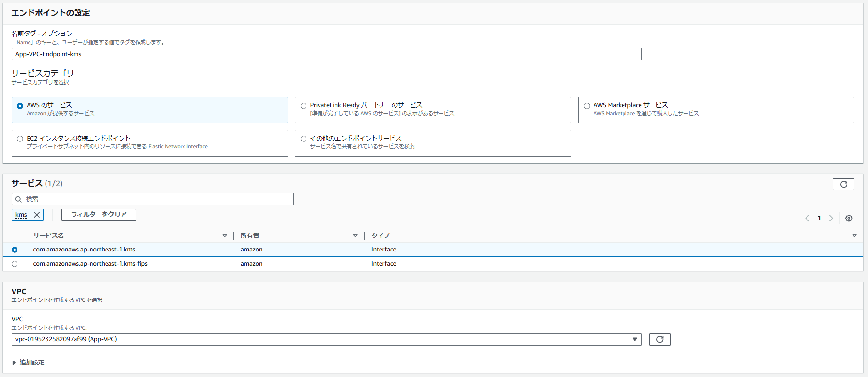Focus the services search field
This screenshot has height=377, width=868.
point(152,199)
